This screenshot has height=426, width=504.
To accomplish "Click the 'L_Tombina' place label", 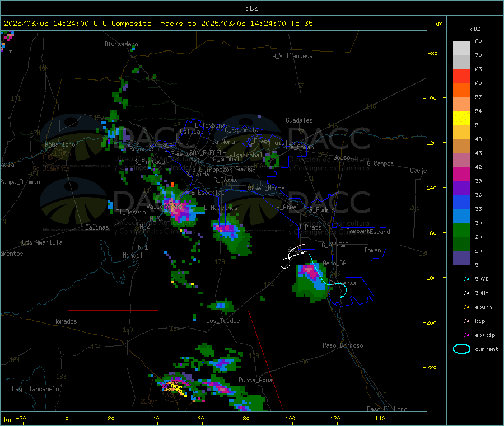I will click(210, 125).
